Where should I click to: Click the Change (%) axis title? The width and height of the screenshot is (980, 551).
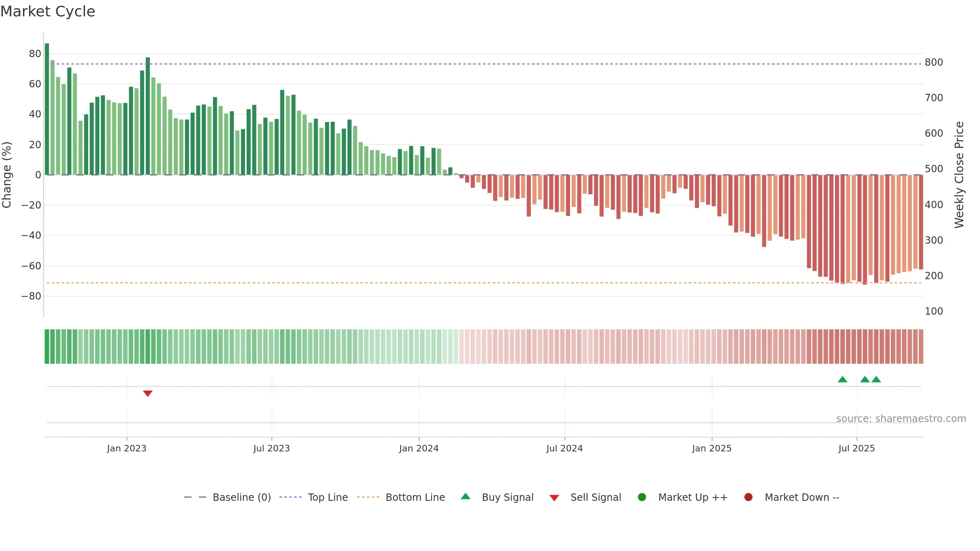7,175
